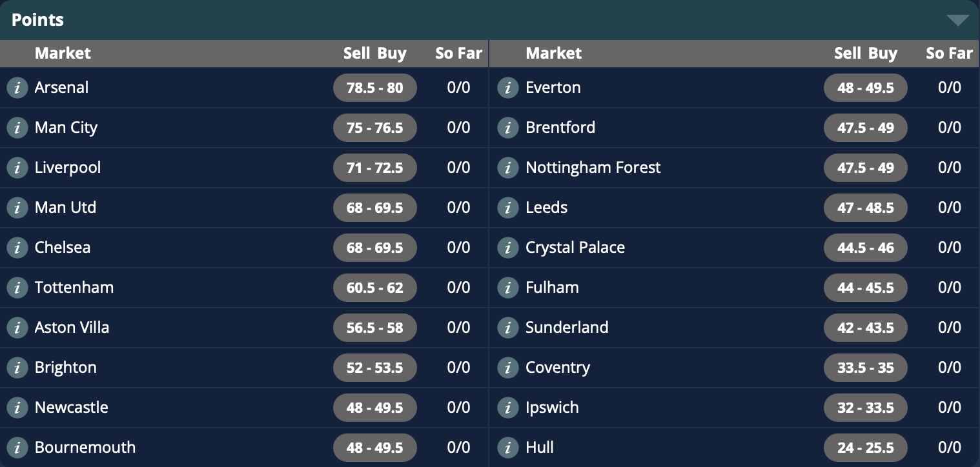Open the info icon beside Arsenal
Image resolution: width=980 pixels, height=467 pixels.
coord(17,88)
